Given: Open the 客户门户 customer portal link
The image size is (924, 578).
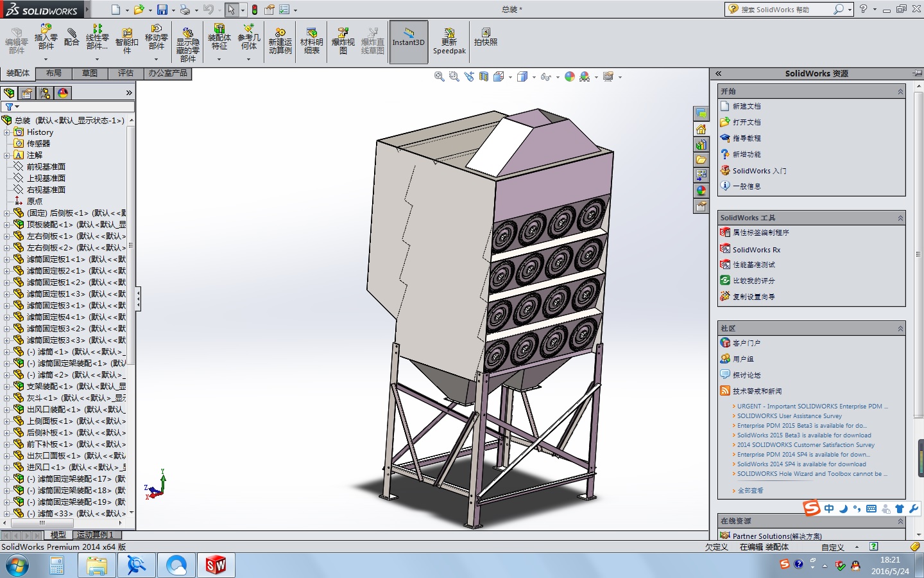Looking at the screenshot, I should [x=747, y=343].
